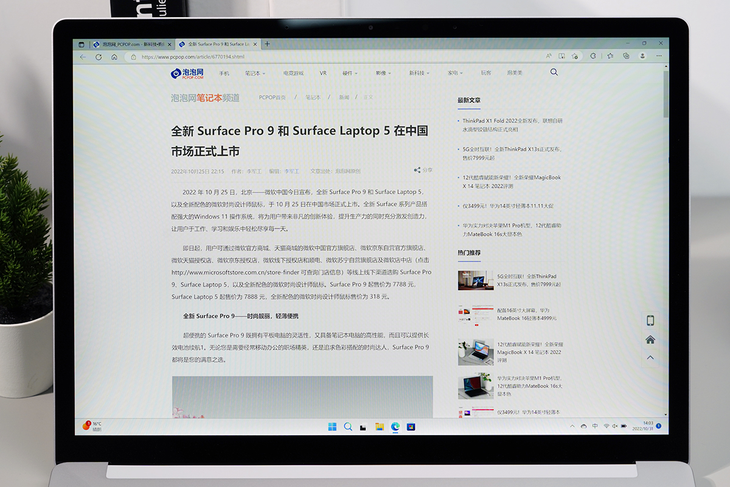Open the 手机 navigation item
Image resolution: width=730 pixels, height=487 pixels.
click(x=224, y=73)
